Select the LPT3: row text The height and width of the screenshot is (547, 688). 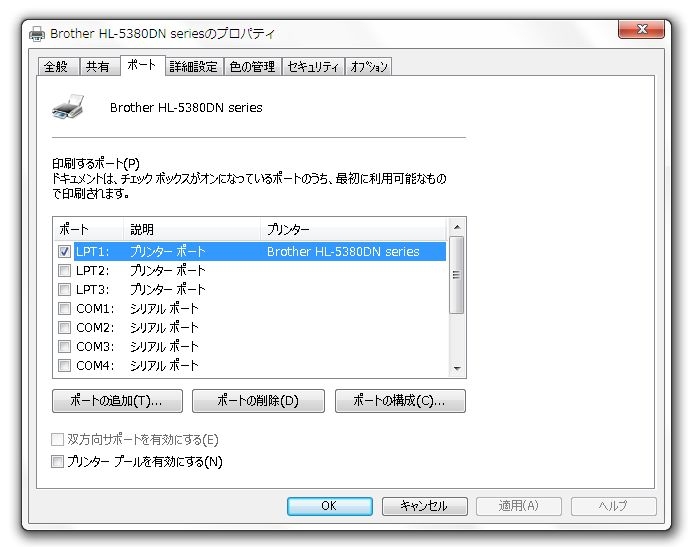(93, 290)
